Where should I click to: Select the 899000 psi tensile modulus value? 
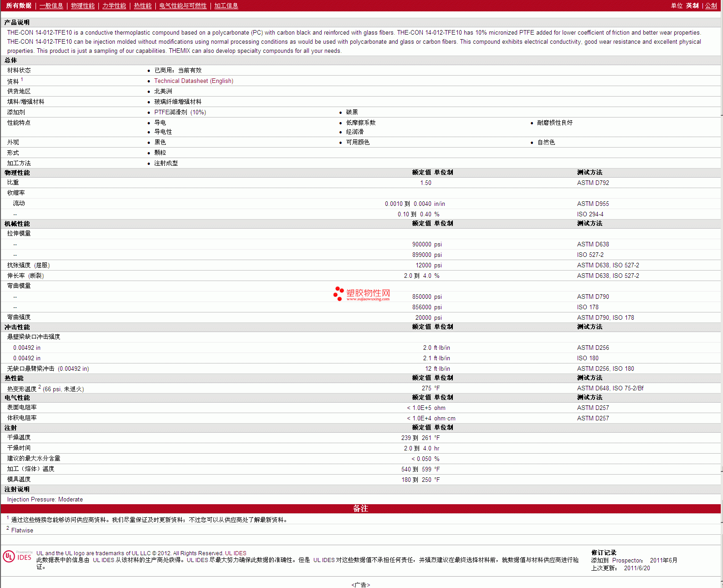pos(427,255)
